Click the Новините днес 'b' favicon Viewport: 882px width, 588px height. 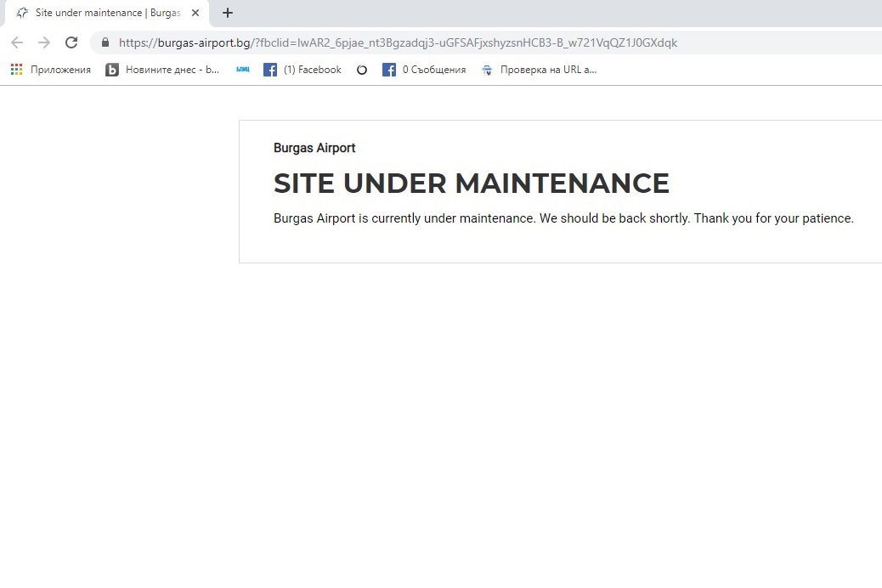click(x=112, y=70)
